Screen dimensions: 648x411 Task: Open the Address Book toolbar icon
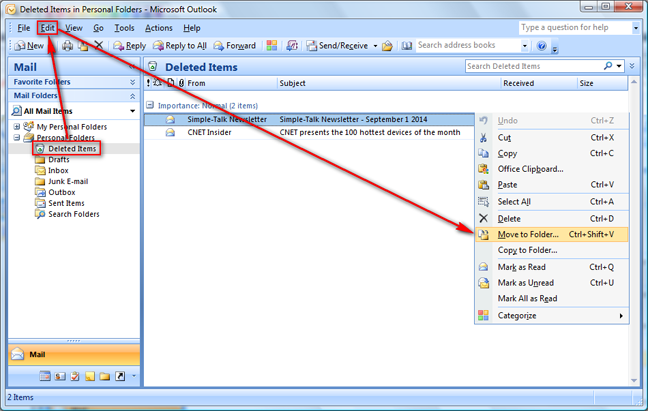[x=387, y=46]
